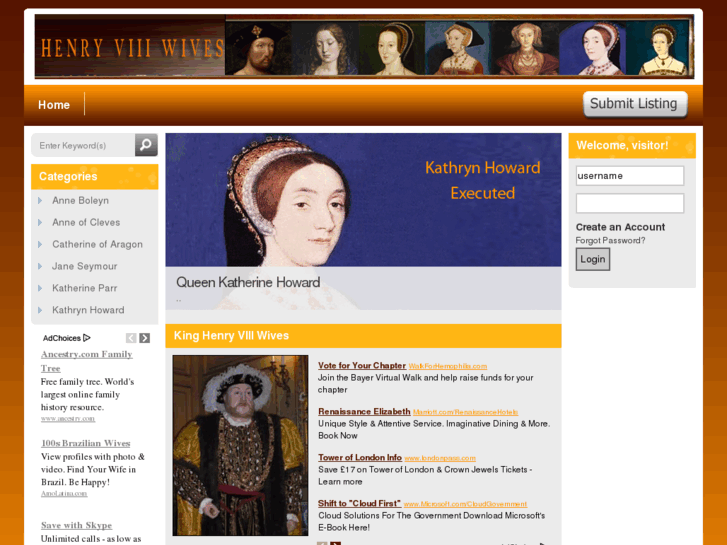
Task: Open the Home menu item
Action: 54,105
